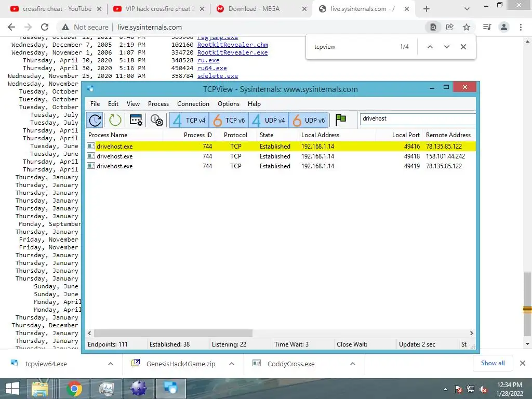The width and height of the screenshot is (532, 399).
Task: Open RootkitRevealer.exe link
Action: pyautogui.click(x=232, y=52)
